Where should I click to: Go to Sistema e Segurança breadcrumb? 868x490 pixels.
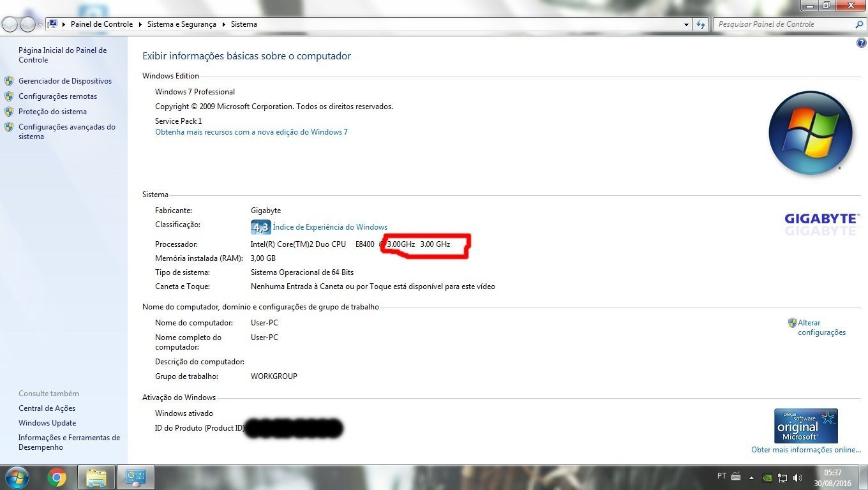(x=181, y=24)
